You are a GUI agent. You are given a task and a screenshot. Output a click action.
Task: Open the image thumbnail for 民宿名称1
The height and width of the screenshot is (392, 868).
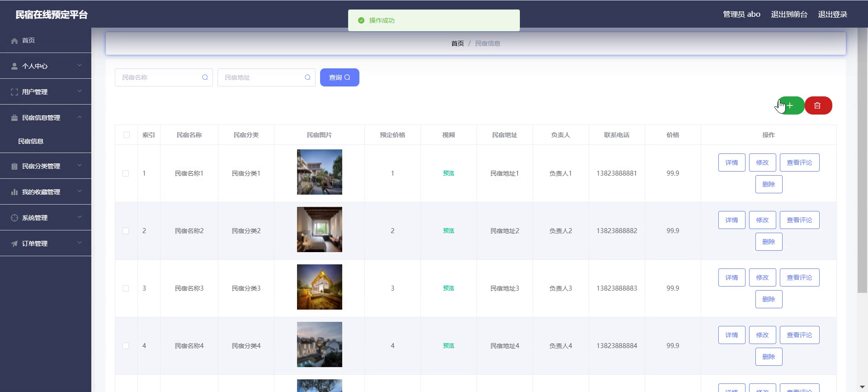pos(320,172)
